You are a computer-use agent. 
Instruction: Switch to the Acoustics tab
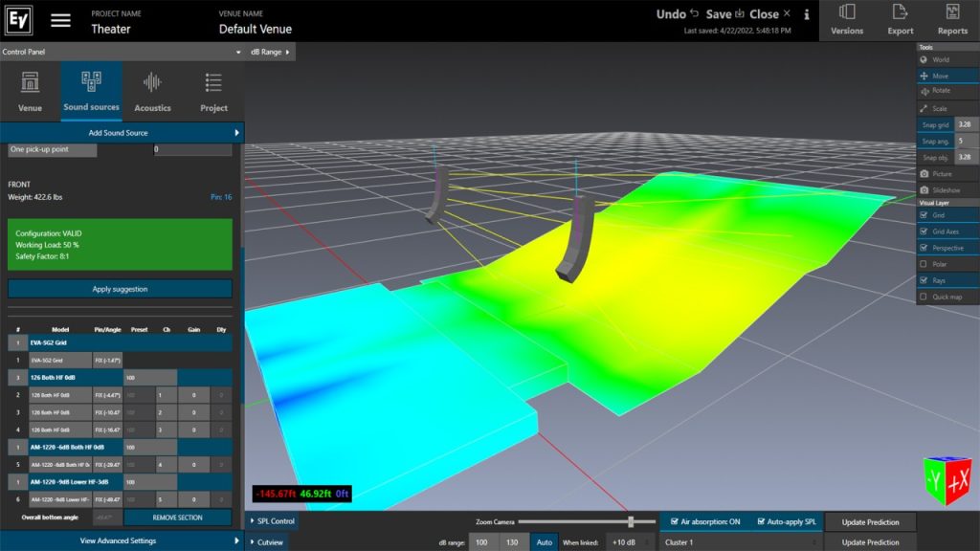pos(152,92)
